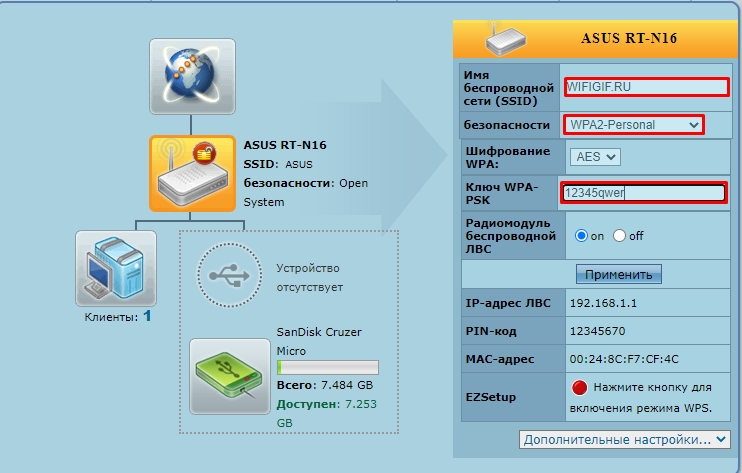The image size is (742, 473).
Task: Click the 'SSID: ASUS' text
Action: [x=278, y=164]
